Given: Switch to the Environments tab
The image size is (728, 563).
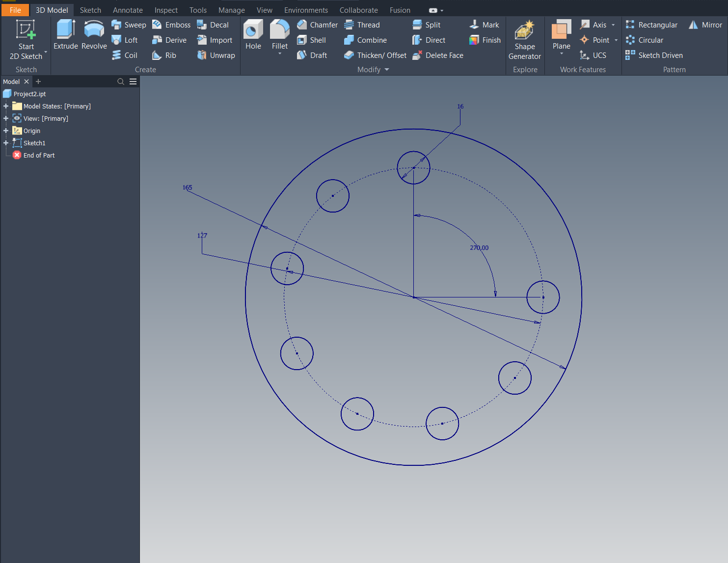Looking at the screenshot, I should (x=306, y=10).
